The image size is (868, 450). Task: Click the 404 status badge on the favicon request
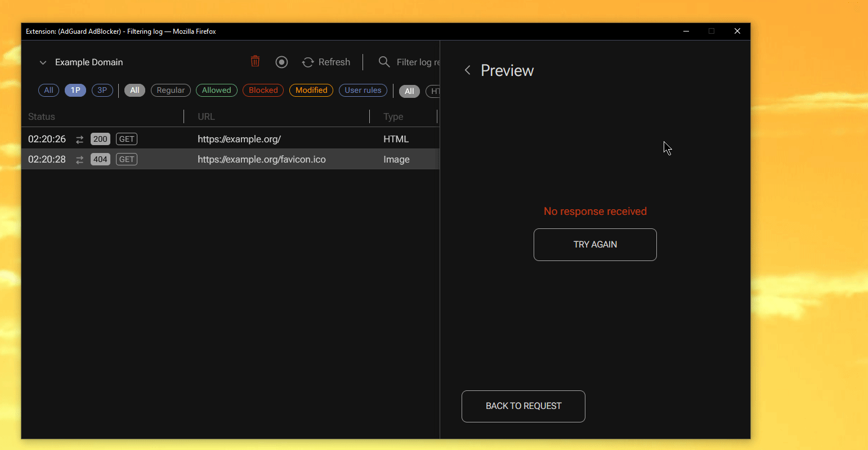(x=100, y=159)
